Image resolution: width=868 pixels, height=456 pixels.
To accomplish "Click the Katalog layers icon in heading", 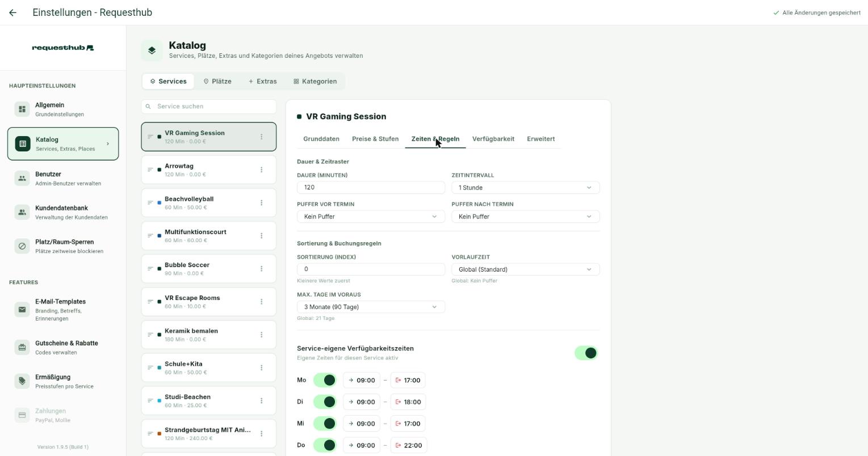I will [x=152, y=50].
